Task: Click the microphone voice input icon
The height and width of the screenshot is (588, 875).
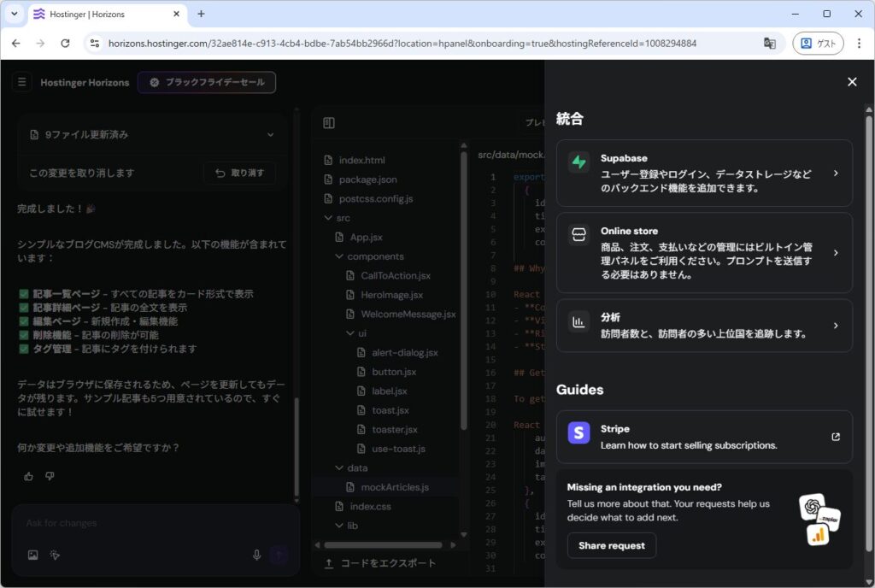Action: click(x=256, y=555)
